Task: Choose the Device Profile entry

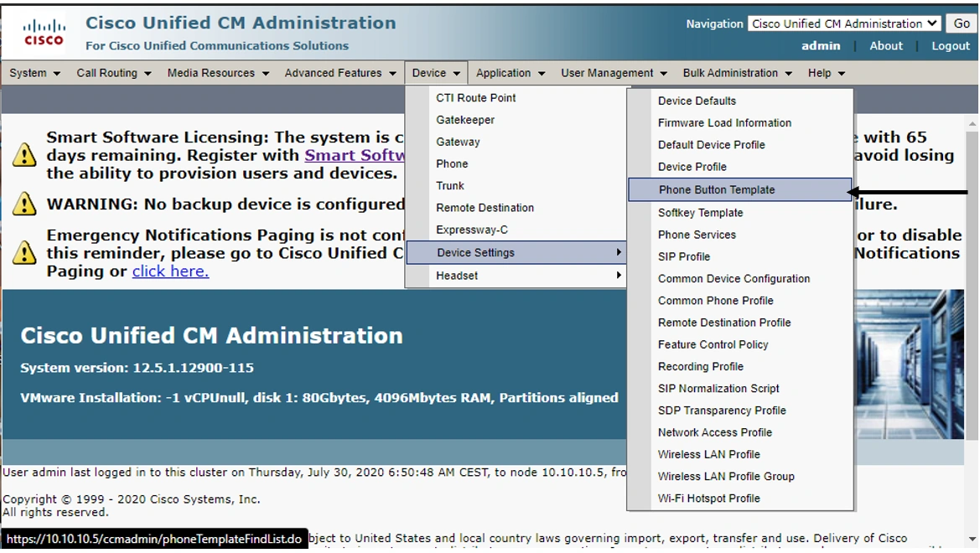Action: pos(740,167)
